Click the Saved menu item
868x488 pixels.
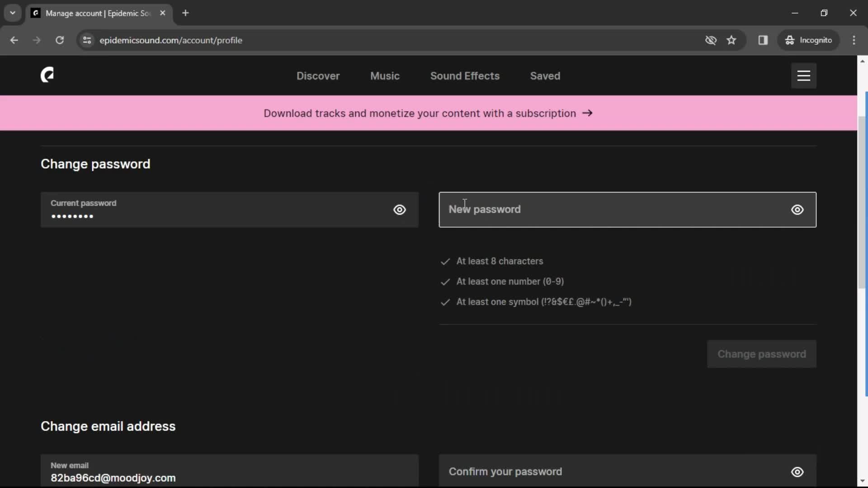tap(546, 75)
